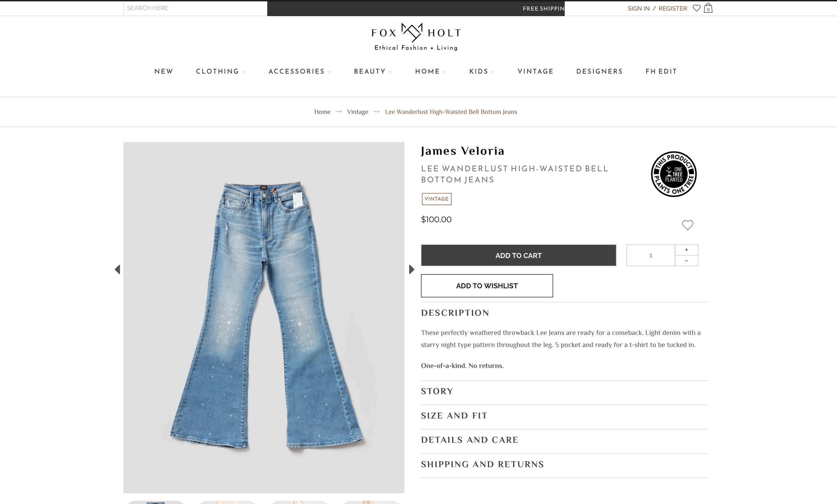Increase quantity with the plus button
The height and width of the screenshot is (504, 837).
[x=686, y=250]
